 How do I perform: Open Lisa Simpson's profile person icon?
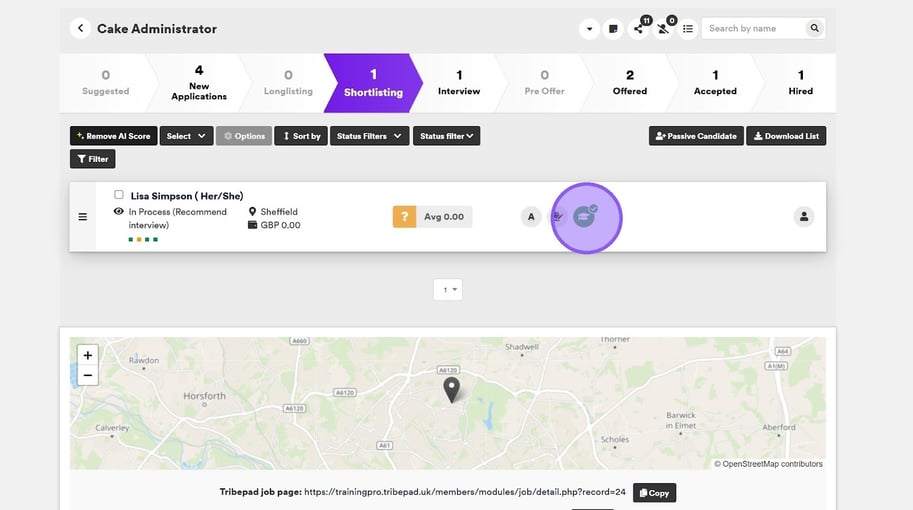coord(804,216)
